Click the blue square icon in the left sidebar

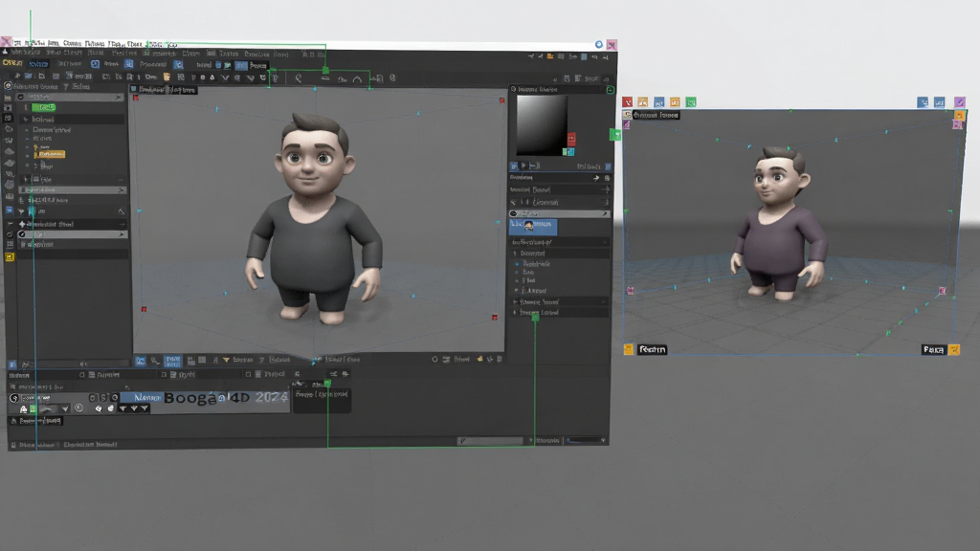[9, 211]
